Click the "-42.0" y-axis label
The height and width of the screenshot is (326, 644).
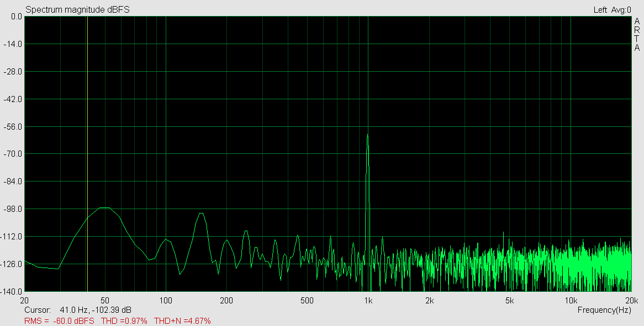click(x=13, y=99)
